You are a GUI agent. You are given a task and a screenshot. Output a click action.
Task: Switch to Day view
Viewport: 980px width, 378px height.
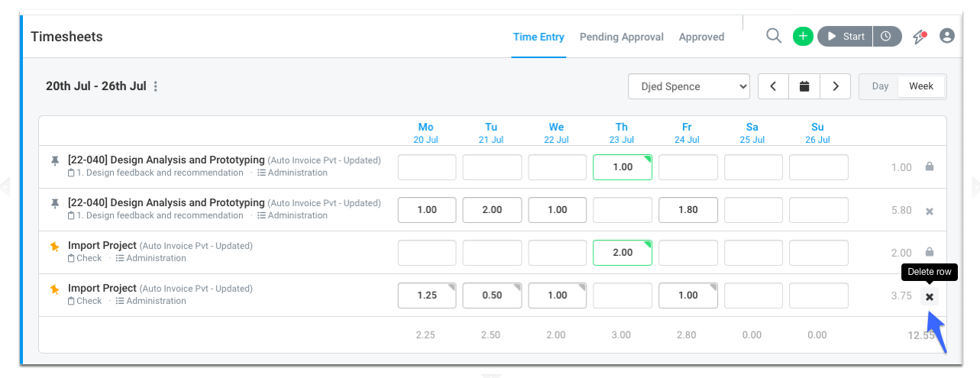click(880, 86)
